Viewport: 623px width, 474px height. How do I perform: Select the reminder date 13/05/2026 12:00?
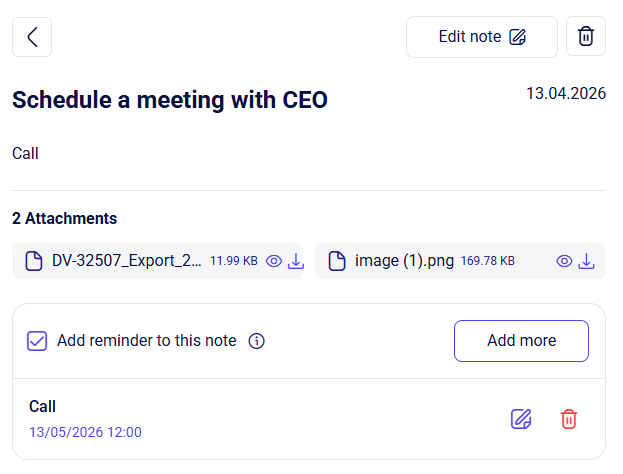click(85, 432)
